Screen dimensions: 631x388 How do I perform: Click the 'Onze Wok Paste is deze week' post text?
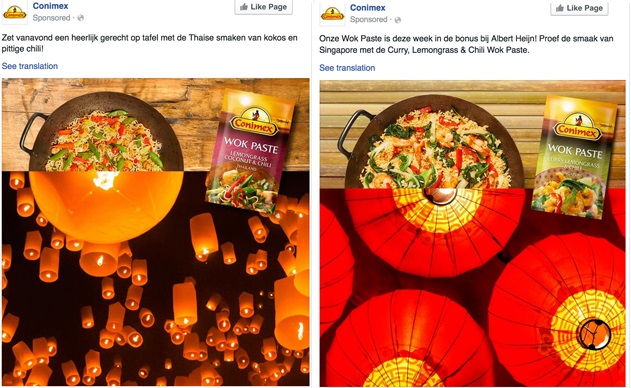click(466, 44)
